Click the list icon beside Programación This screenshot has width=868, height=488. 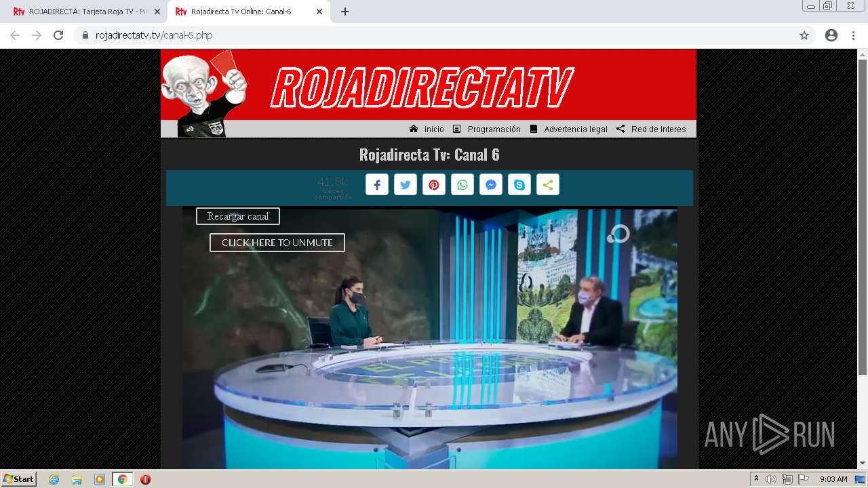click(x=456, y=129)
